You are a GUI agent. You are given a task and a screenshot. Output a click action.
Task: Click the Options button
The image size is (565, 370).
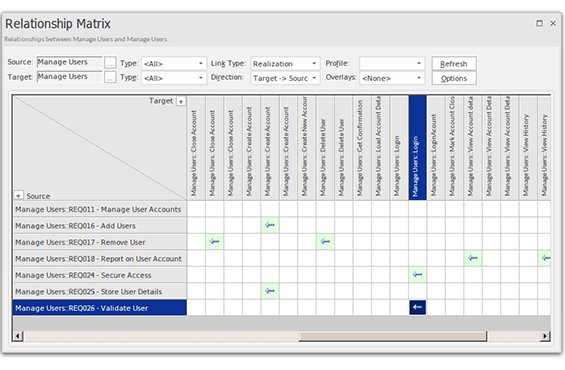point(454,78)
